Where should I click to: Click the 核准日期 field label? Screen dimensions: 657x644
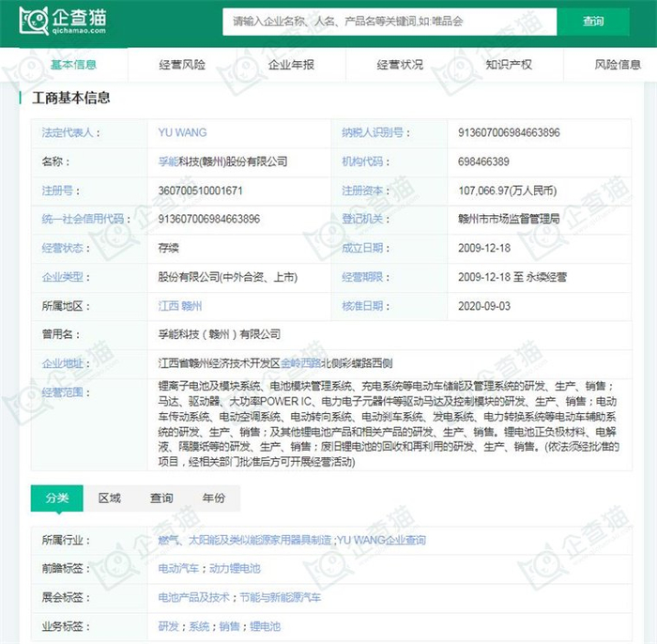(362, 306)
